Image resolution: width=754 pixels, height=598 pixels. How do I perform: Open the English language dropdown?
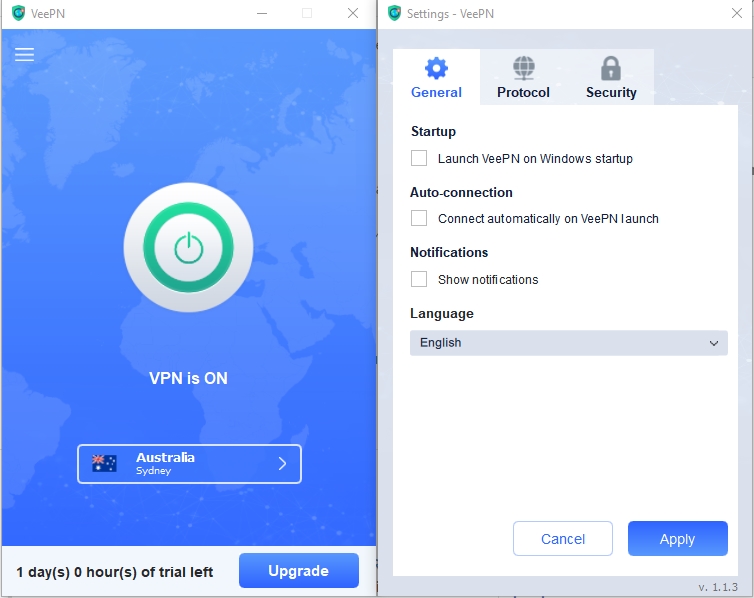[568, 343]
